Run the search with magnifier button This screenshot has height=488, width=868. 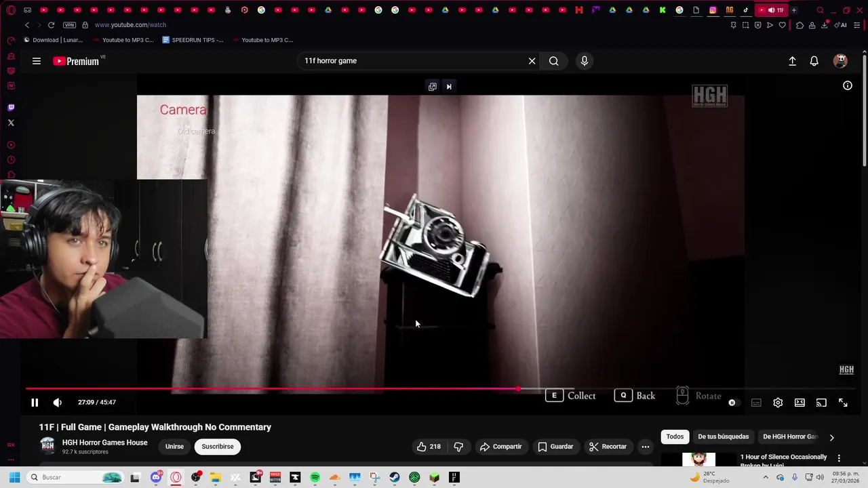(554, 61)
